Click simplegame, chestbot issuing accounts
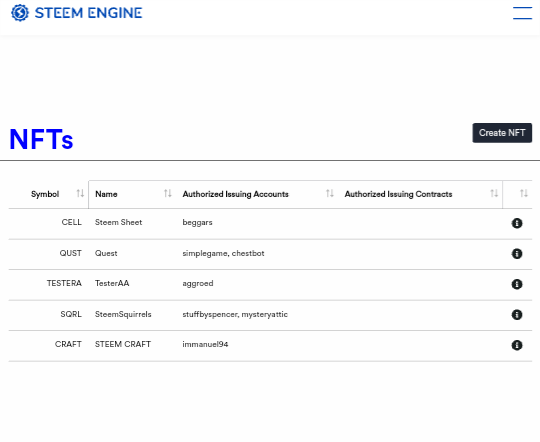The image size is (540, 442). [x=223, y=254]
